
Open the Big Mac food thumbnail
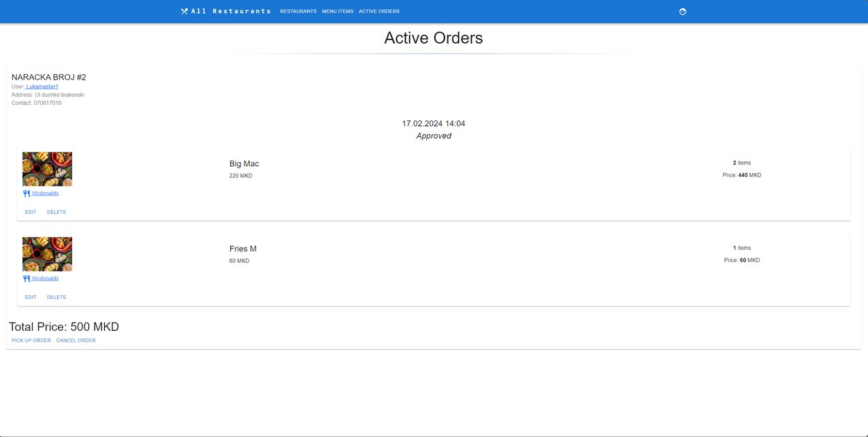[x=47, y=169]
